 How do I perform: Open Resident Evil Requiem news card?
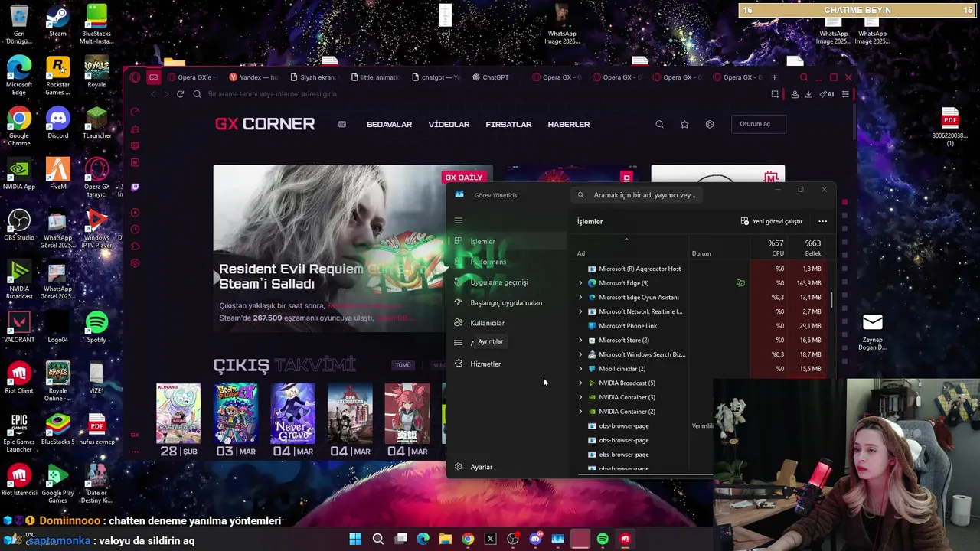click(x=352, y=249)
